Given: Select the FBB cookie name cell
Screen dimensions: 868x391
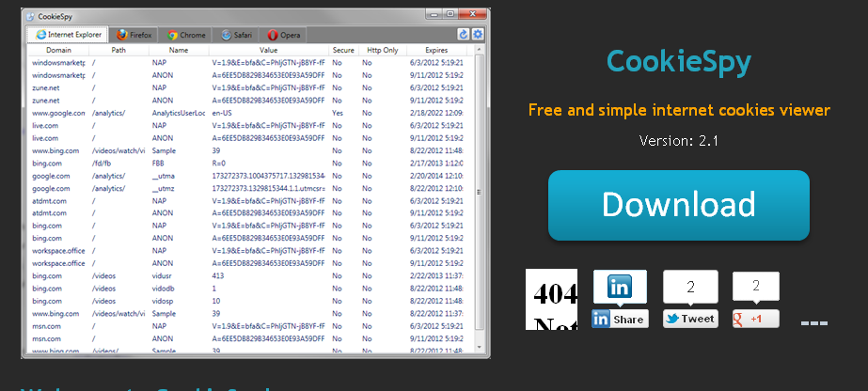Looking at the screenshot, I should [158, 164].
